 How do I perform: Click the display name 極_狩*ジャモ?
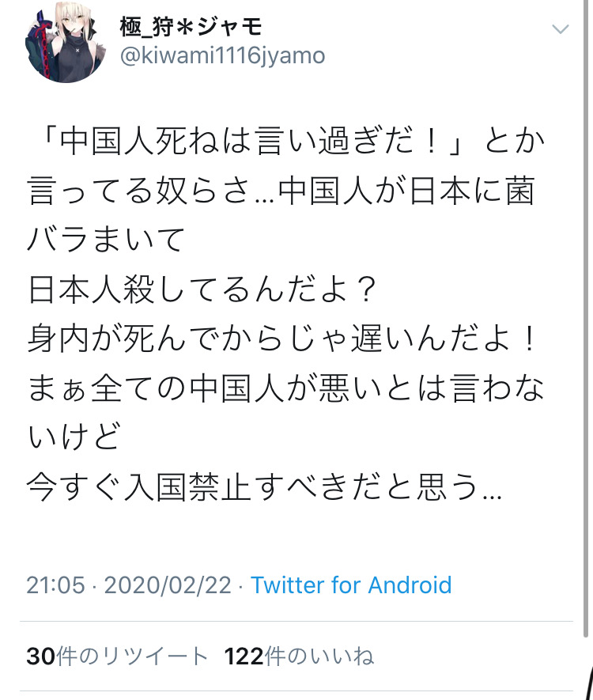click(x=191, y=27)
